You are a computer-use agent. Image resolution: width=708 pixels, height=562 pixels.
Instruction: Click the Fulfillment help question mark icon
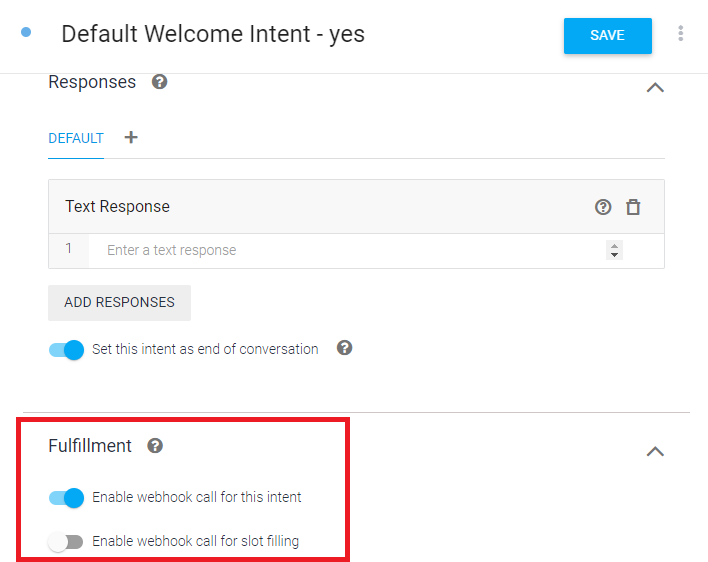pyautogui.click(x=155, y=446)
